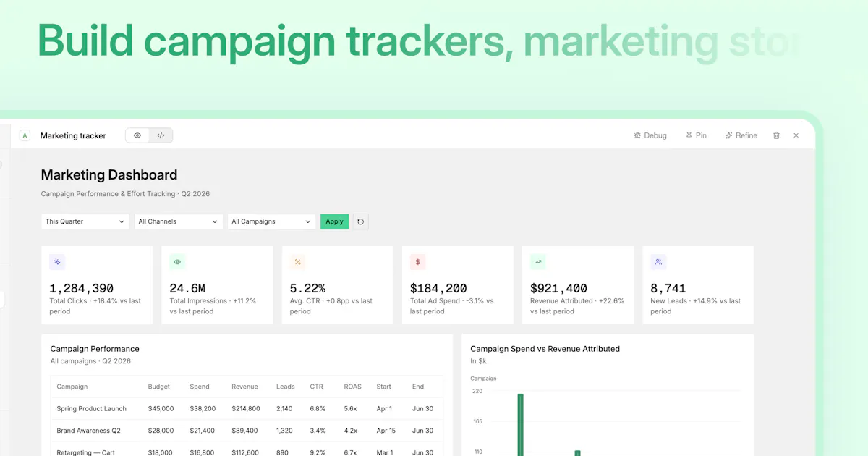Select the $184,200 ad spend value
868x456 pixels.
click(438, 288)
